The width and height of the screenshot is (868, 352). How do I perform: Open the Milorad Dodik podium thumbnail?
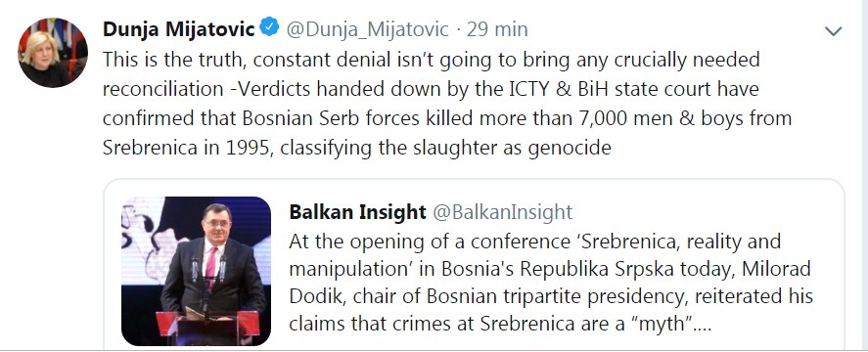(196, 271)
